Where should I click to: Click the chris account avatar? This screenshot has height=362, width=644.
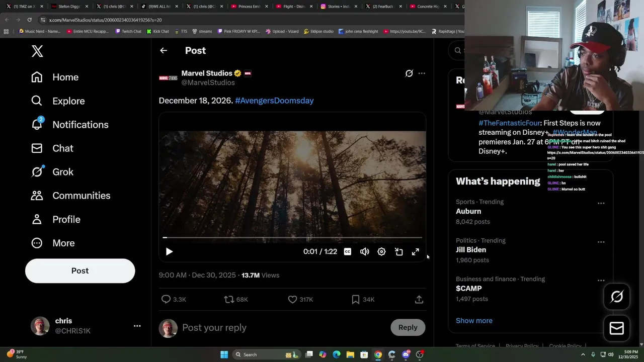click(x=40, y=326)
